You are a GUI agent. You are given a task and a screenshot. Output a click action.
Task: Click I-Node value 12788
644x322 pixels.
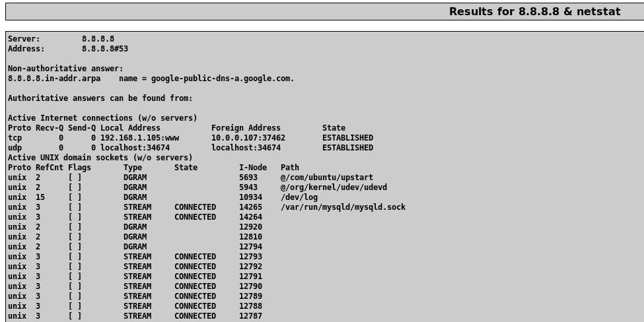click(251, 306)
